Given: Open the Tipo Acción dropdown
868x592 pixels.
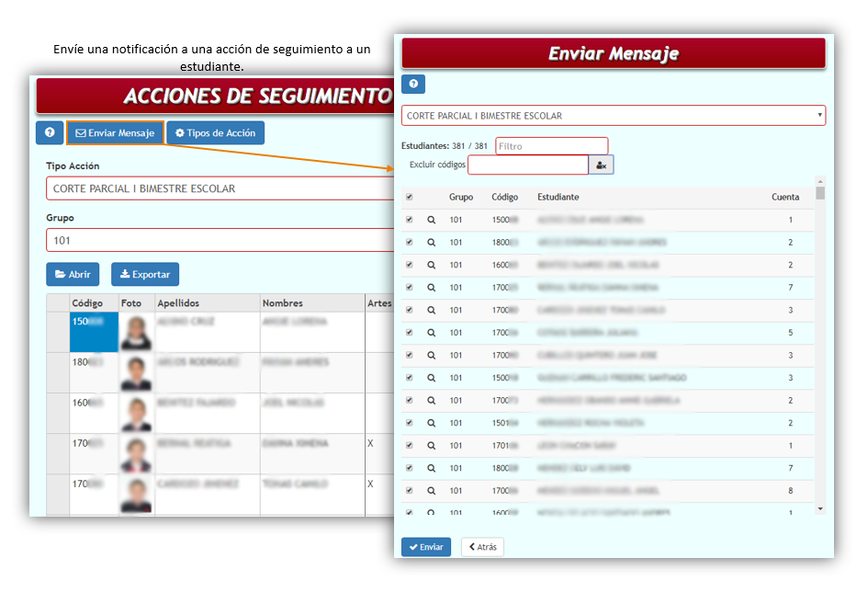Looking at the screenshot, I should click(x=220, y=188).
